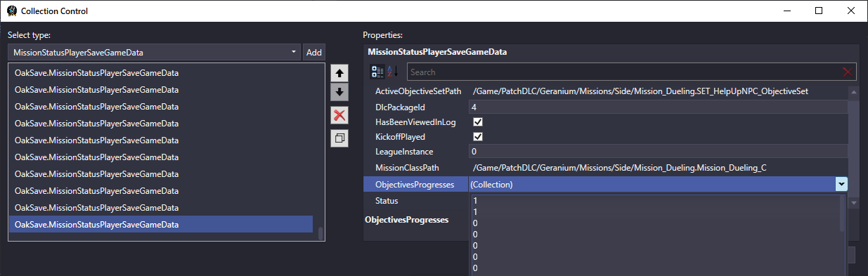Click the Add button
Image resolution: width=868 pixels, height=276 pixels.
(314, 52)
